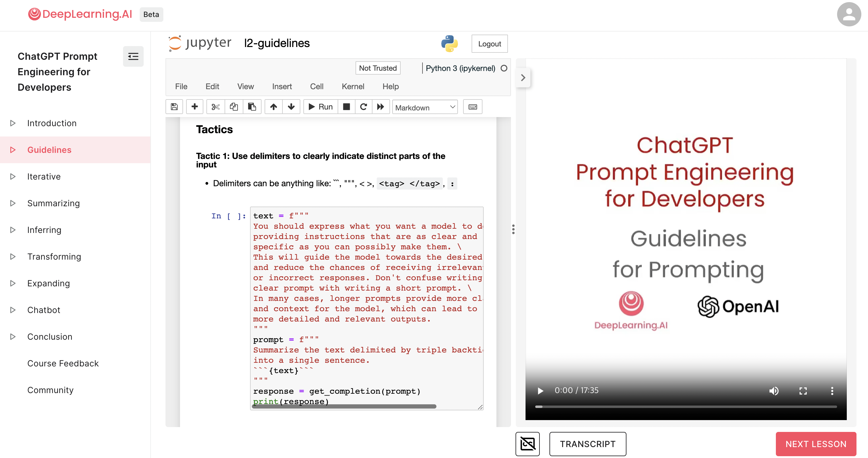Open Course Feedback
The image size is (868, 458).
click(x=63, y=363)
